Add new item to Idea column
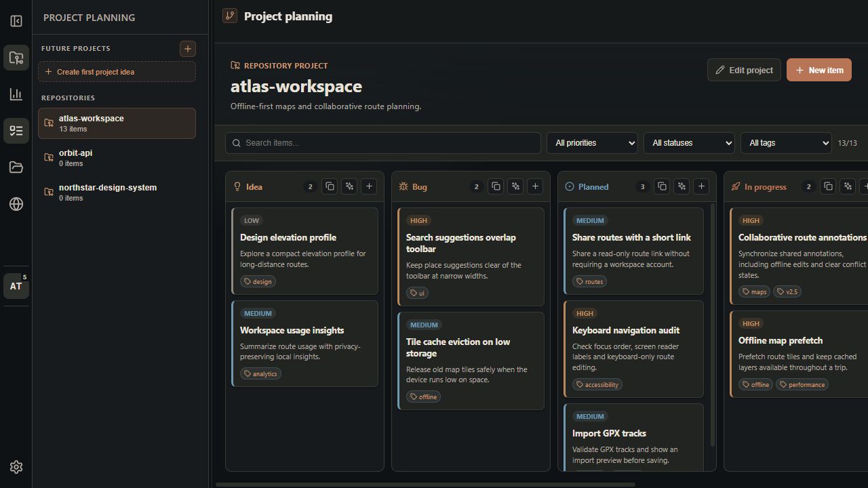This screenshot has height=488, width=868. point(369,186)
